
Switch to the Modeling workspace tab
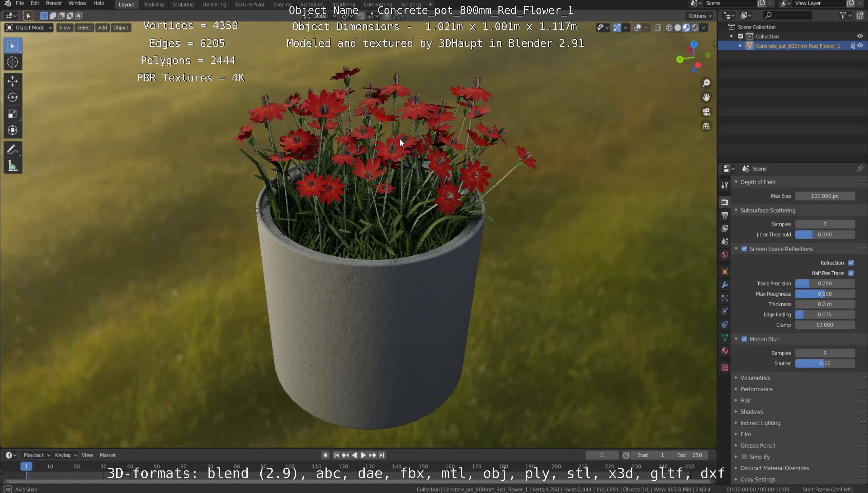pyautogui.click(x=153, y=4)
